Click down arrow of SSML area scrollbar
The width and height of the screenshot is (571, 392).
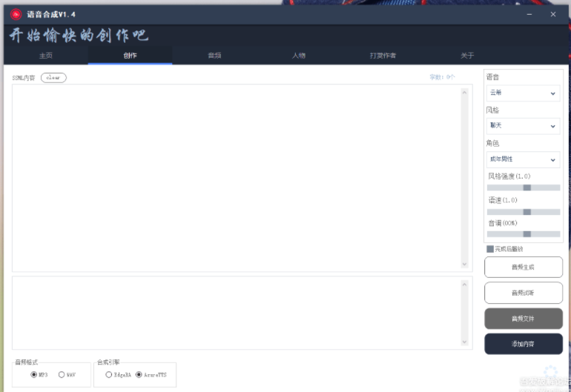[464, 264]
